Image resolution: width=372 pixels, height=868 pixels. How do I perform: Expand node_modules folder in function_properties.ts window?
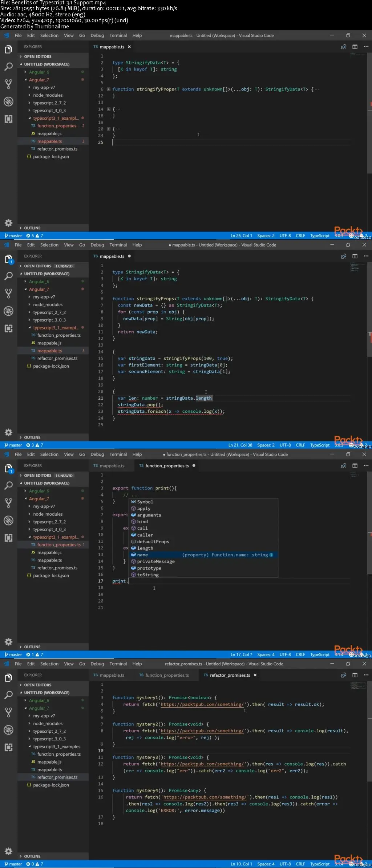48,514
